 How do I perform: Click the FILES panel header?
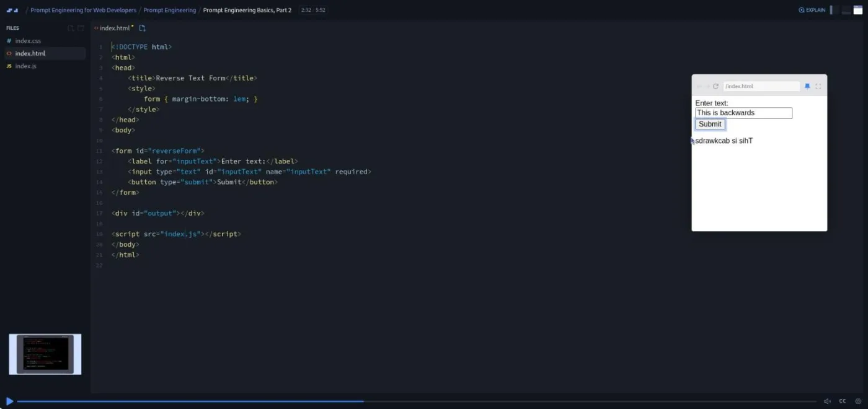click(12, 28)
